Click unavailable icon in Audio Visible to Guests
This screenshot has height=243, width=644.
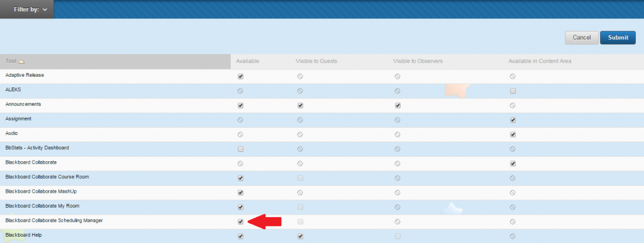(x=300, y=135)
